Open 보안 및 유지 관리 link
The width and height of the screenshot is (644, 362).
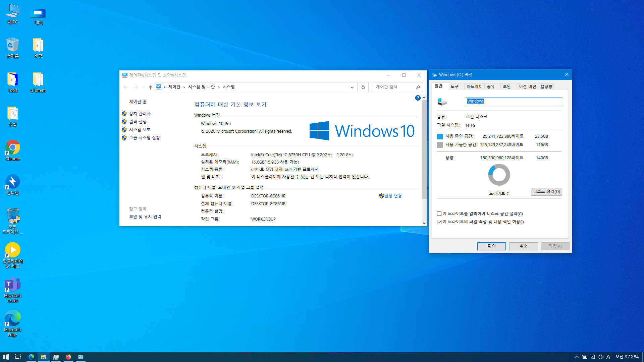(x=145, y=217)
